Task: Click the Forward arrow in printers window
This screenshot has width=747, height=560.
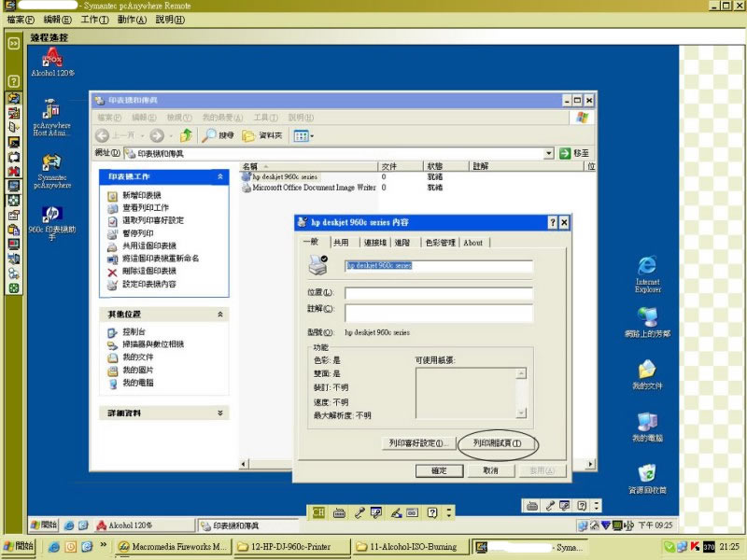Action: [157, 135]
